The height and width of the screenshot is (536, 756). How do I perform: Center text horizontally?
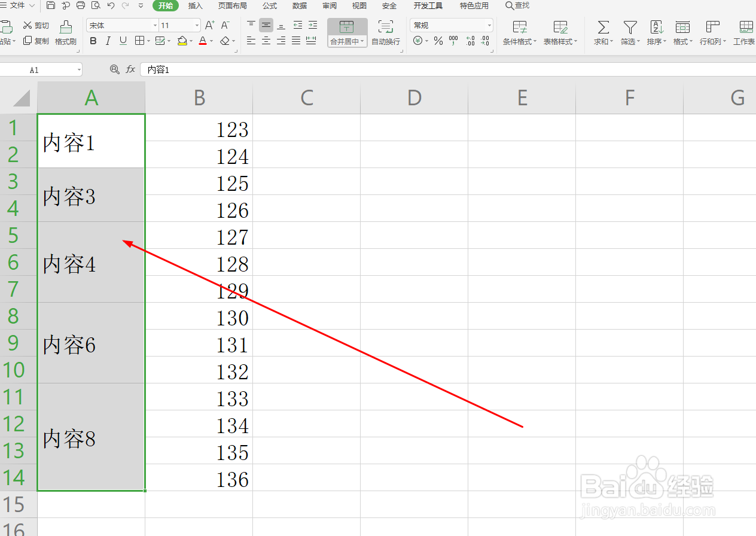[x=266, y=41]
